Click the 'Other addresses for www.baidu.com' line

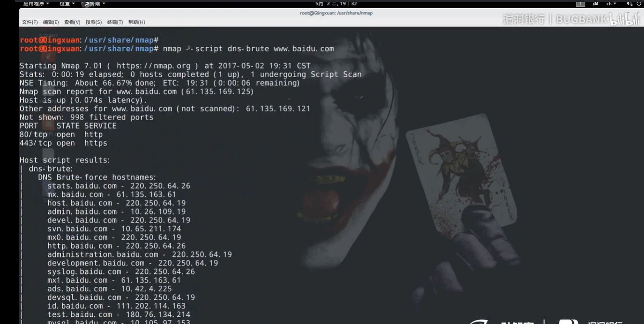[165, 109]
